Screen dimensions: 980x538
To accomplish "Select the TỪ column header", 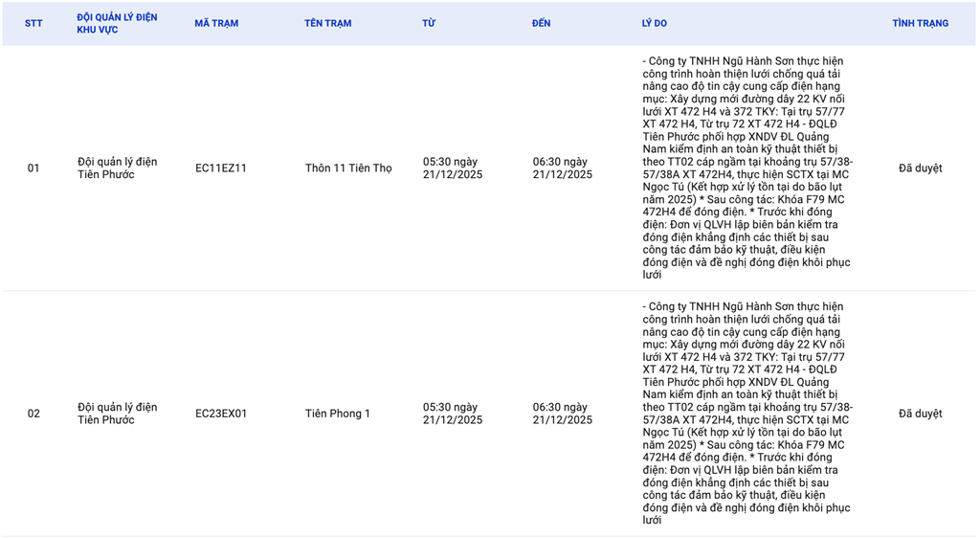I will click(x=429, y=24).
